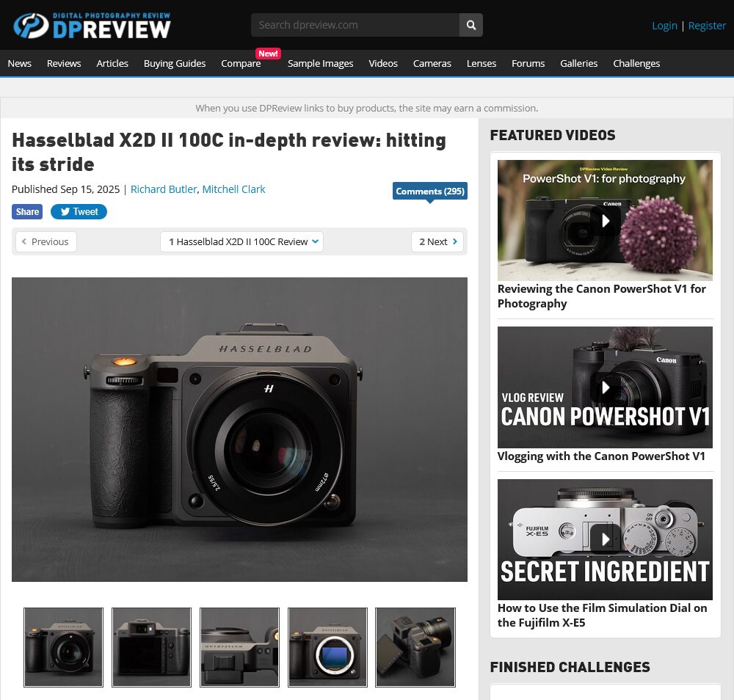Go to the Challenges section
734x700 pixels.
tap(636, 64)
